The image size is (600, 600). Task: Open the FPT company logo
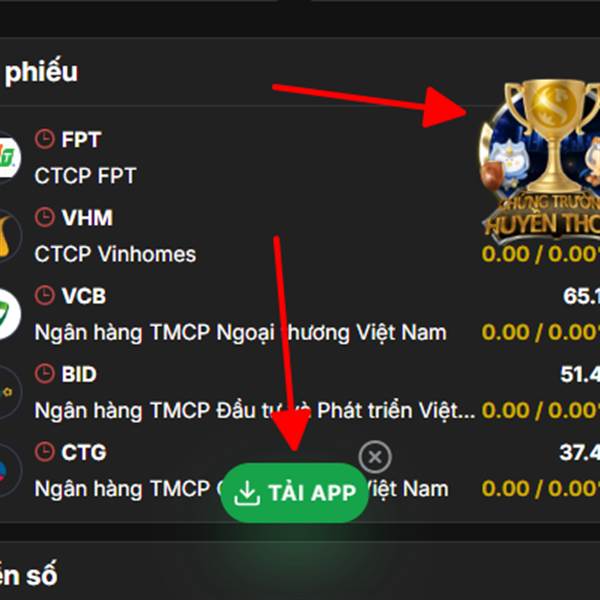(8, 158)
